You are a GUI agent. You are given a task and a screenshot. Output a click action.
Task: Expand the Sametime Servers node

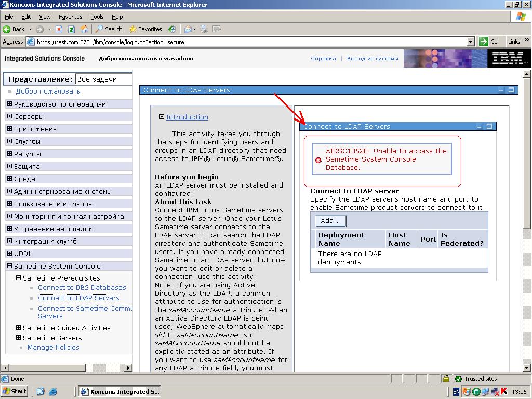click(19, 338)
